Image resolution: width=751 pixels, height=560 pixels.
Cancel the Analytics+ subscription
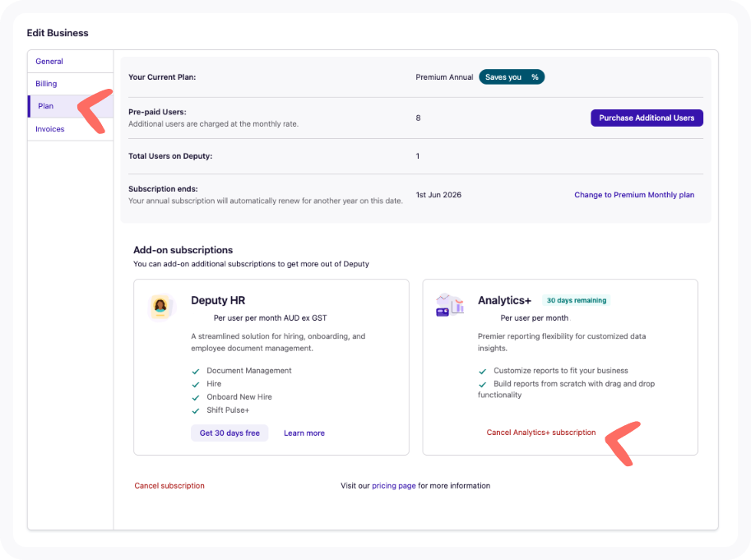click(x=541, y=433)
